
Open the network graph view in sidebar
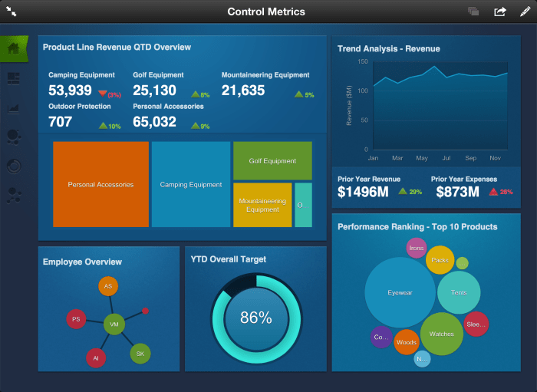[x=13, y=196]
